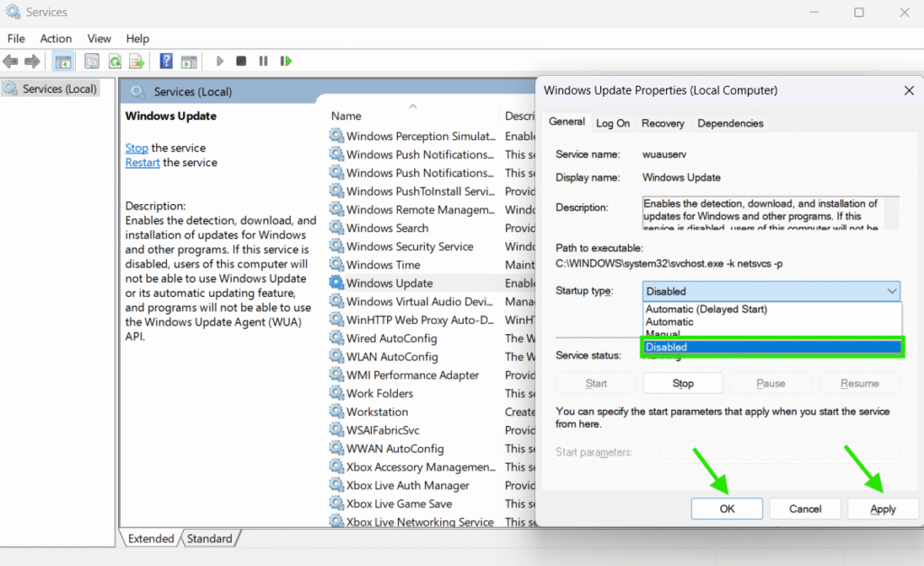Click the Apply button
924x566 pixels.
[882, 509]
